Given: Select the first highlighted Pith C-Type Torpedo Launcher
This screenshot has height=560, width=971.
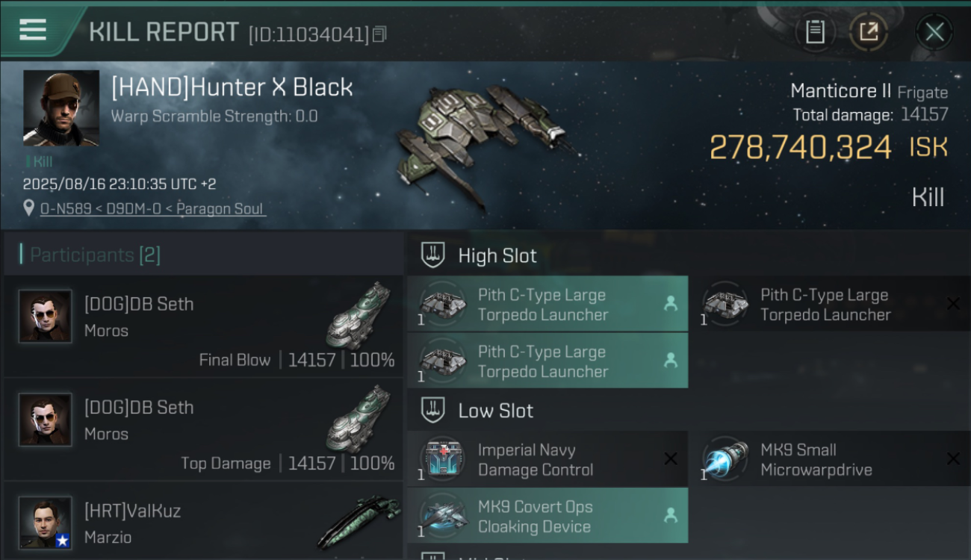Looking at the screenshot, I should 547,304.
